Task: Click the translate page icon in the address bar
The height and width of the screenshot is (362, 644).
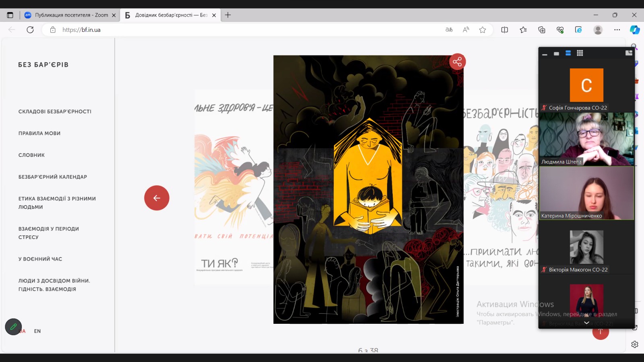Action: [449, 30]
